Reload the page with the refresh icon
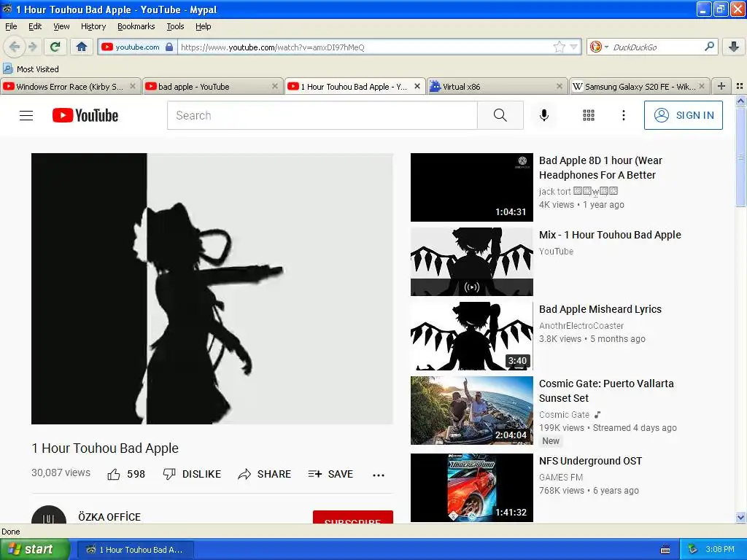747x560 pixels. click(55, 47)
